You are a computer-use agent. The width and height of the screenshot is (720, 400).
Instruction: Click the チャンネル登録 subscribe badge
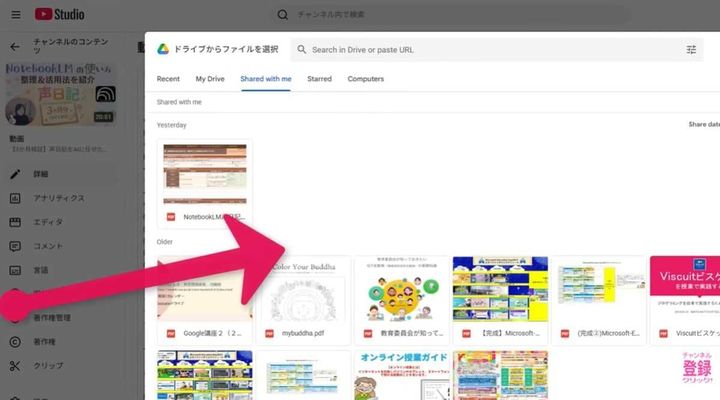[697, 367]
